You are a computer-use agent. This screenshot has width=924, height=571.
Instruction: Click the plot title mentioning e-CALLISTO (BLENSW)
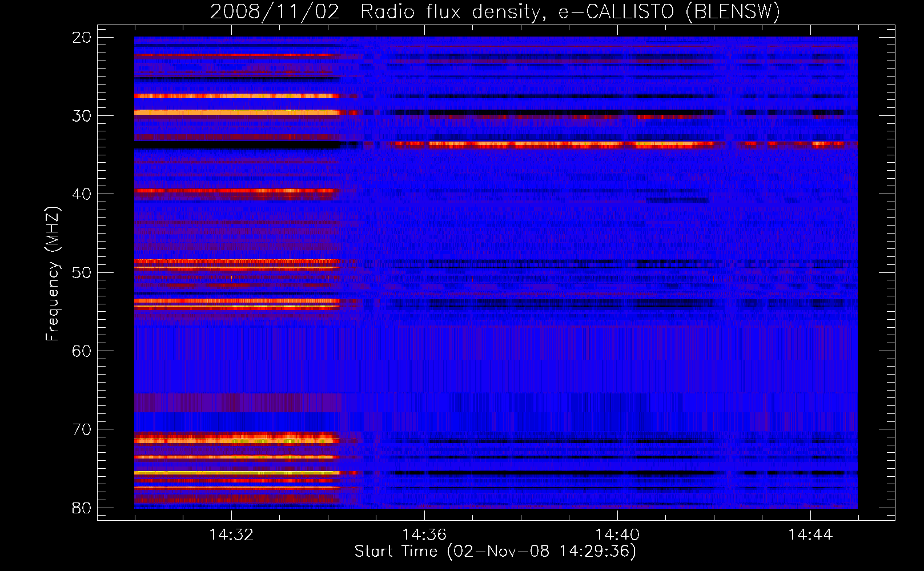pyautogui.click(x=495, y=11)
